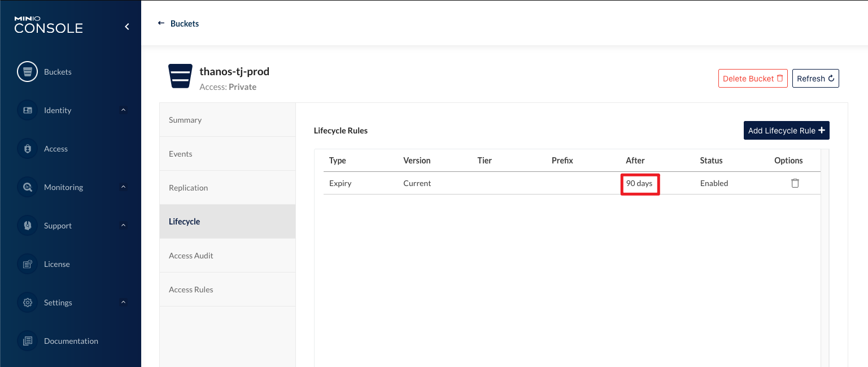Click the back arrow beside Buckets
The height and width of the screenshot is (367, 868).
(161, 23)
